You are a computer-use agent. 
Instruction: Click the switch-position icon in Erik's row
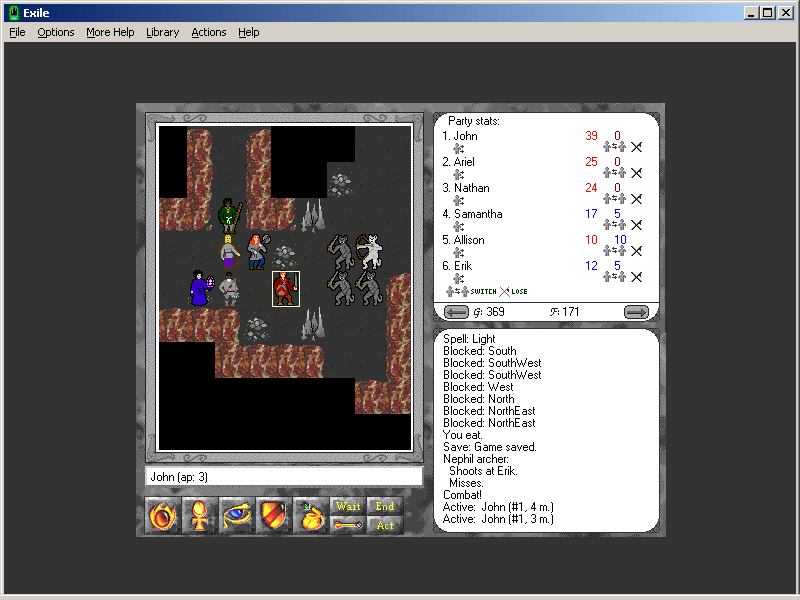coord(614,277)
